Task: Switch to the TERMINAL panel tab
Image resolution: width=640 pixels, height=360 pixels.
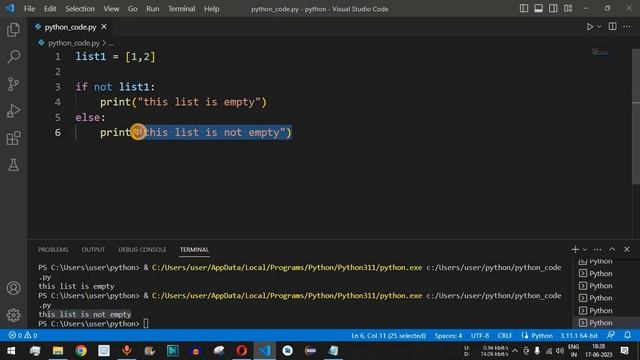Action: pyautogui.click(x=194, y=249)
